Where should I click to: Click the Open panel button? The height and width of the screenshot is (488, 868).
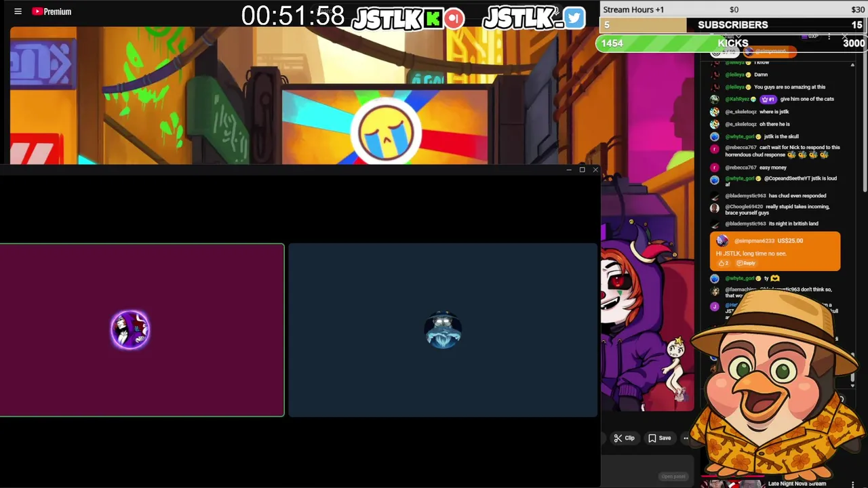point(673,476)
